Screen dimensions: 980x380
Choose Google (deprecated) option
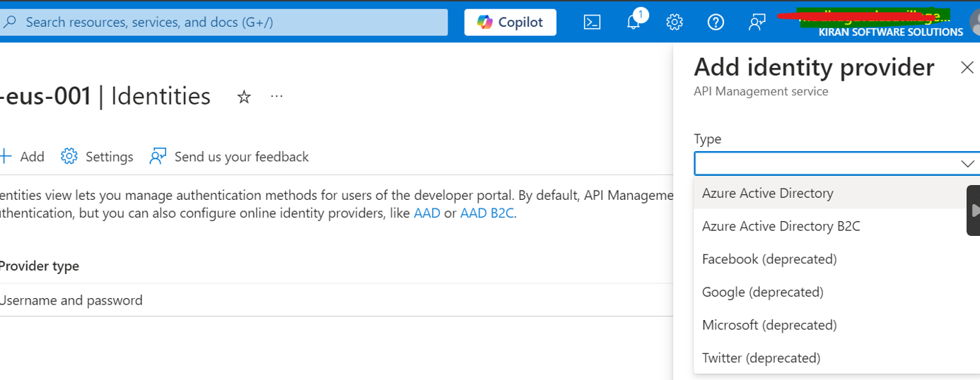(x=836, y=292)
